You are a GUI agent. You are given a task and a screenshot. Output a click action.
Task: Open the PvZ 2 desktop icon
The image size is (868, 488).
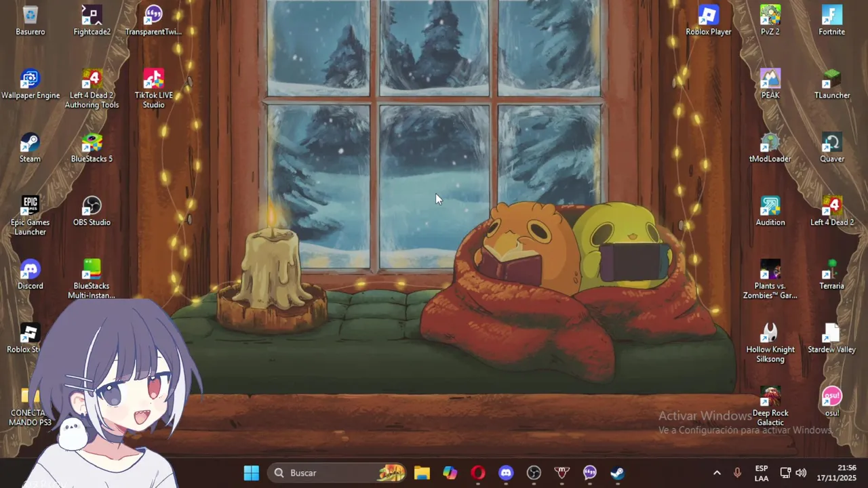click(770, 20)
